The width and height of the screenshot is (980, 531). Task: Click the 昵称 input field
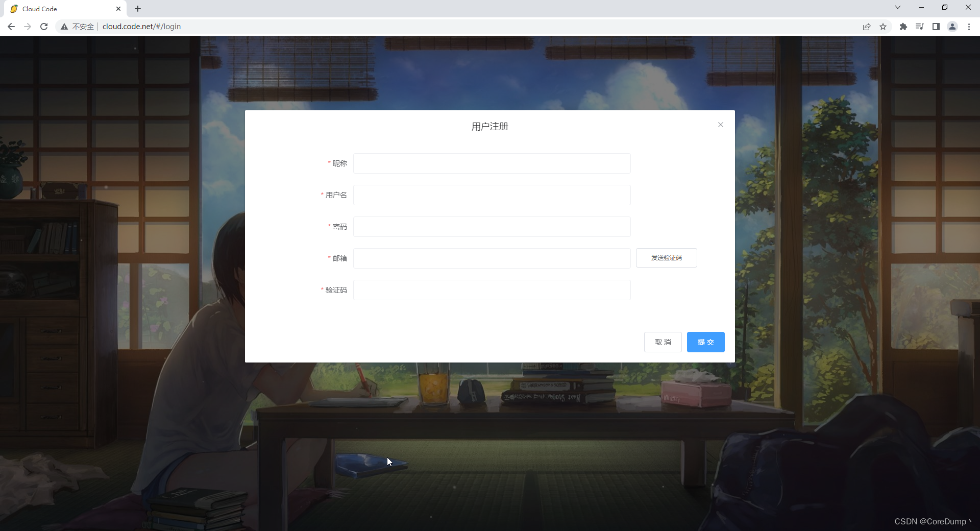(x=492, y=163)
